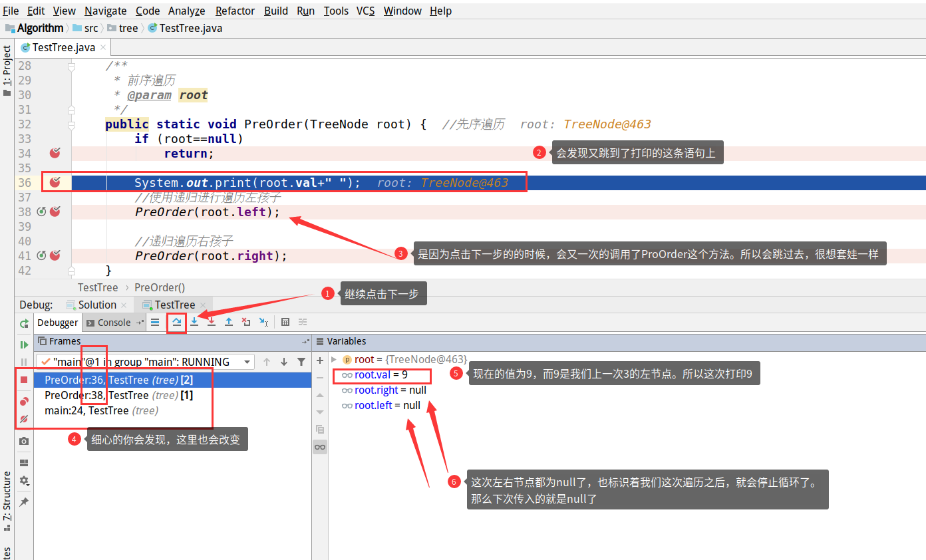This screenshot has width=926, height=560.
Task: Click Show Execution Point icon
Action: (155, 322)
